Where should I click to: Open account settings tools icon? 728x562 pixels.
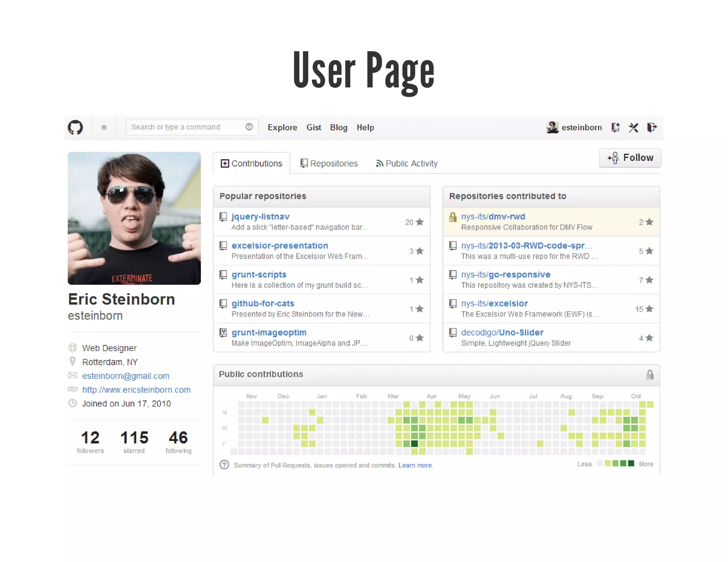pyautogui.click(x=633, y=128)
